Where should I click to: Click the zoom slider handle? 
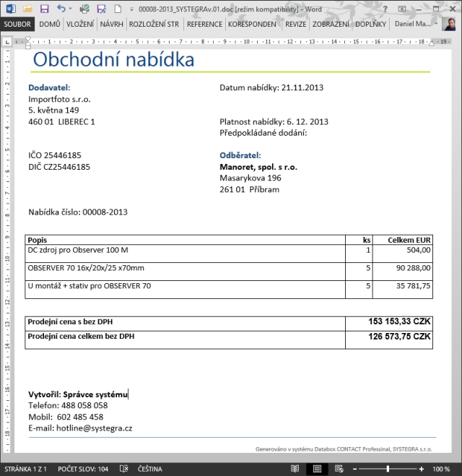(x=388, y=469)
